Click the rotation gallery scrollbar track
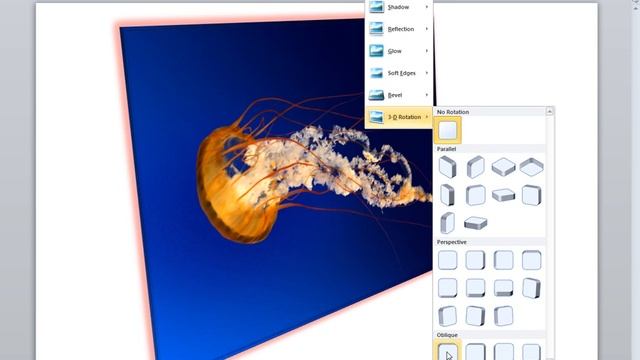The image size is (640, 360). click(x=549, y=237)
